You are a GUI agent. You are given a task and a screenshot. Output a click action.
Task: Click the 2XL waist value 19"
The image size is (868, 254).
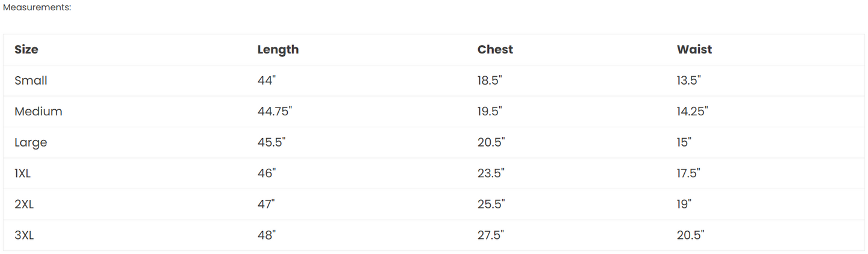click(684, 205)
